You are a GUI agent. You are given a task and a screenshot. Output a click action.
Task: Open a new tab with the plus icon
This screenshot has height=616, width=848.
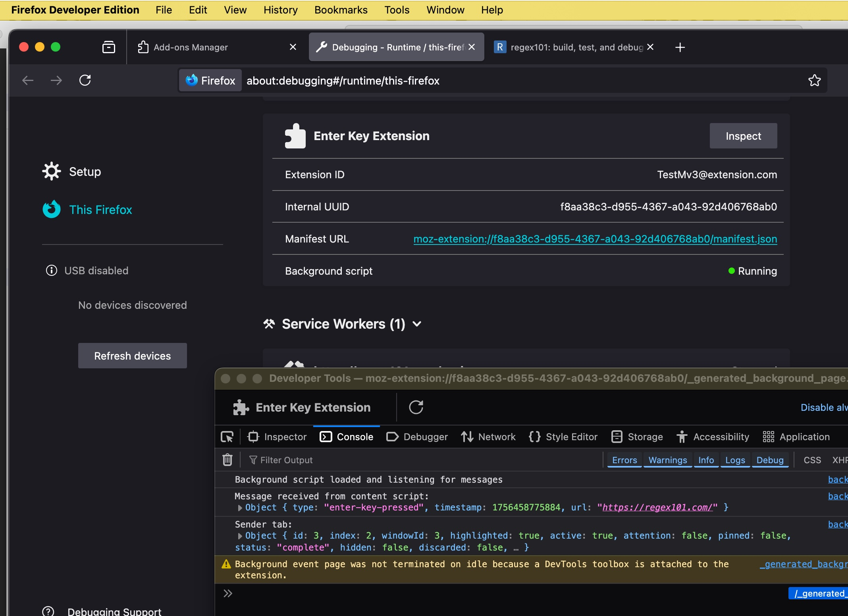(x=680, y=47)
